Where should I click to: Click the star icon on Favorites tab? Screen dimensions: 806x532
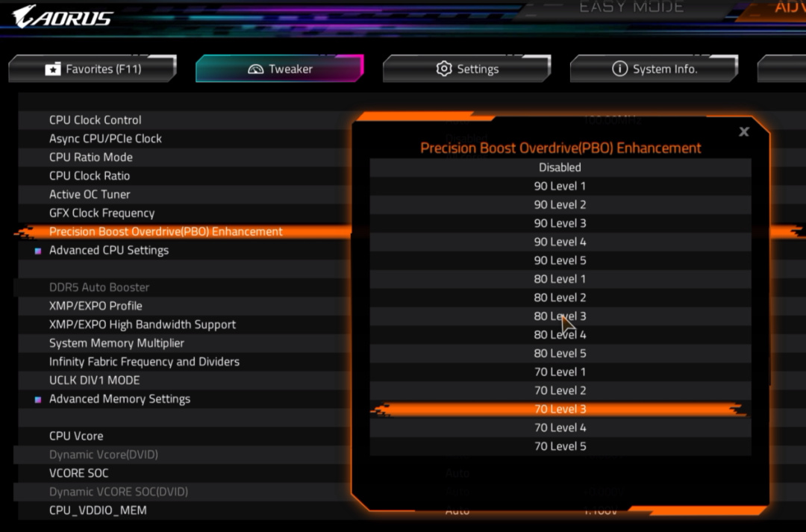(x=52, y=69)
